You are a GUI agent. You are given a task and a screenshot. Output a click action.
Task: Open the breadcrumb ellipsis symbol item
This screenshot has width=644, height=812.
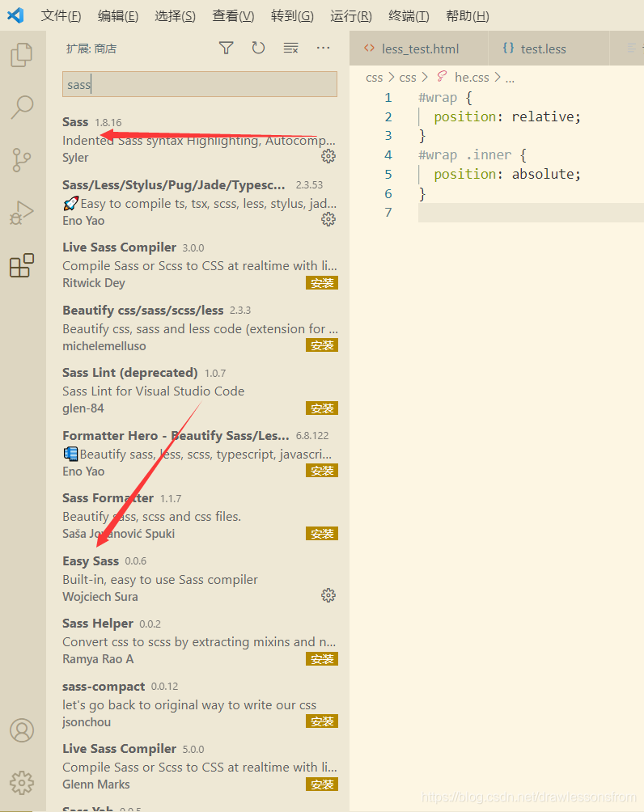tap(510, 78)
